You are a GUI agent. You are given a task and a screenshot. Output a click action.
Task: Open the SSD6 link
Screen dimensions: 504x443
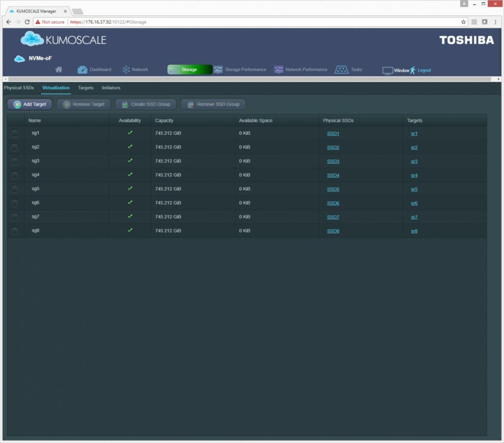[333, 203]
